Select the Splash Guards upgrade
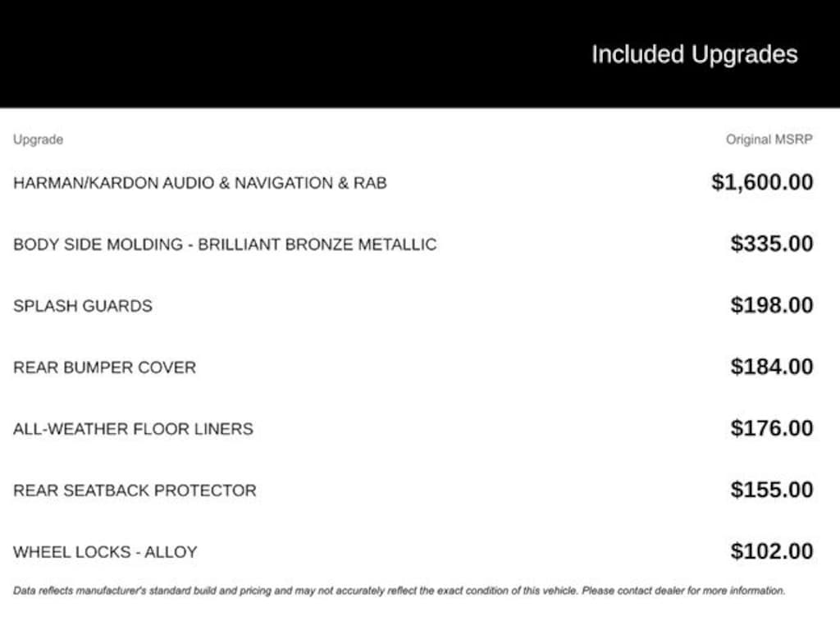Viewport: 840px width, 630px height. (83, 305)
